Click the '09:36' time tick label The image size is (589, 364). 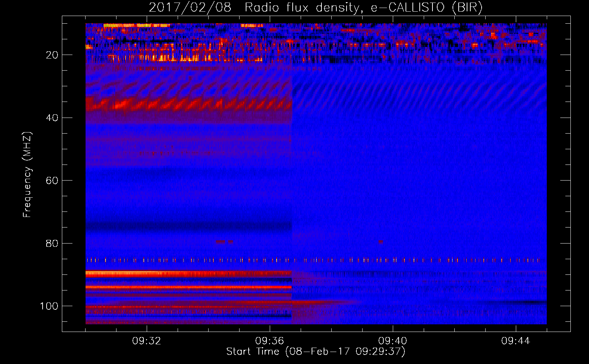coord(270,341)
